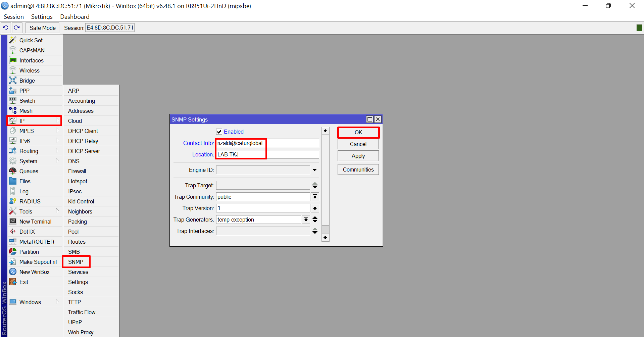Click the Dot1X icon
Image resolution: width=644 pixels, height=337 pixels.
[13, 232]
